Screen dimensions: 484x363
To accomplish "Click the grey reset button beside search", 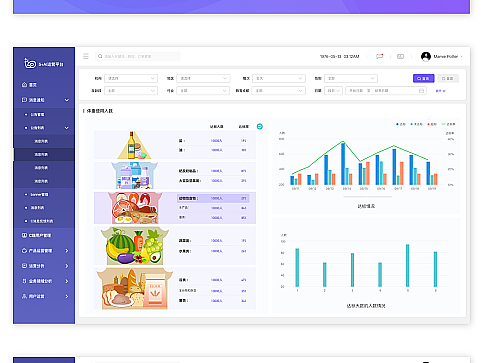I will [x=448, y=78].
